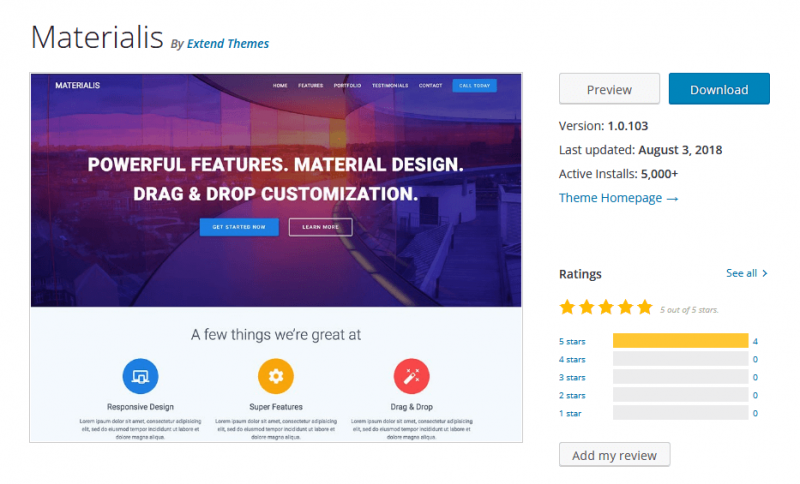This screenshot has height=484, width=800.
Task: Filter reviews by 3 stars
Action: (x=572, y=377)
